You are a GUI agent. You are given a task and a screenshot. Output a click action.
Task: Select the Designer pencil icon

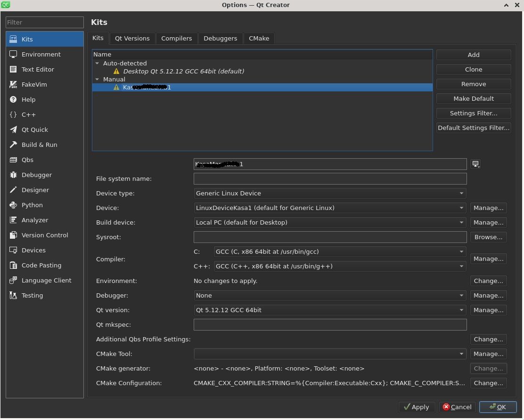click(13, 190)
